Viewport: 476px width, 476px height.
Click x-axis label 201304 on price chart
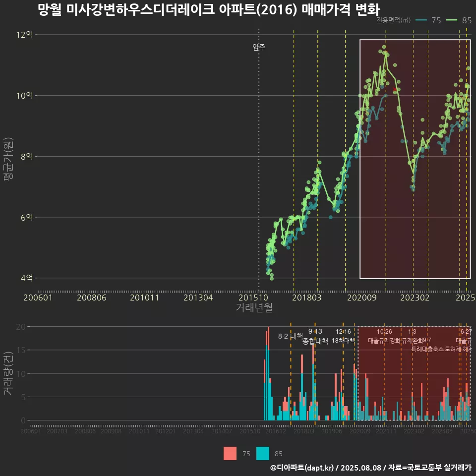click(x=198, y=297)
